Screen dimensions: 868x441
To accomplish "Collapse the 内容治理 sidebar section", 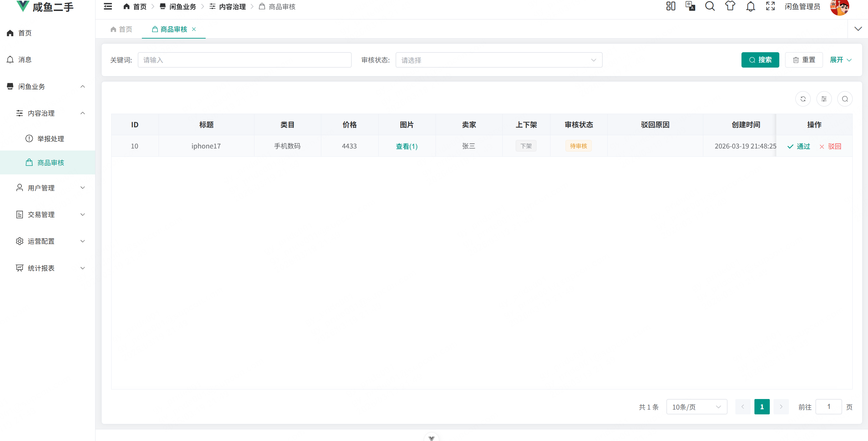I will click(83, 113).
